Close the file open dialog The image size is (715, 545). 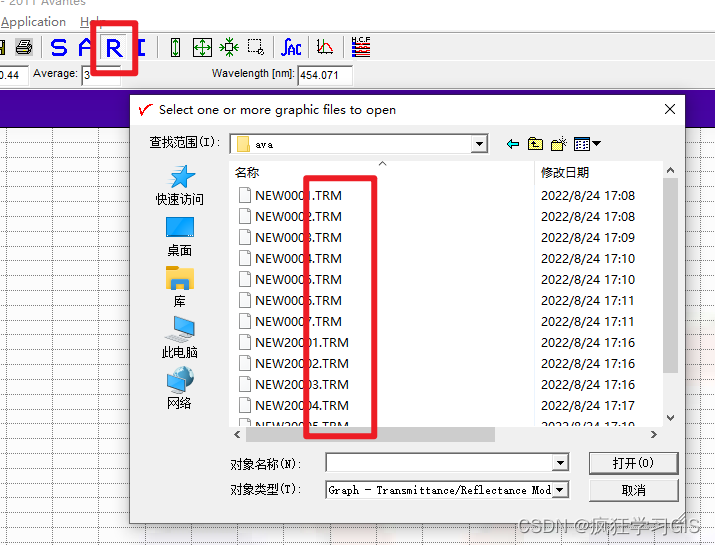click(669, 109)
